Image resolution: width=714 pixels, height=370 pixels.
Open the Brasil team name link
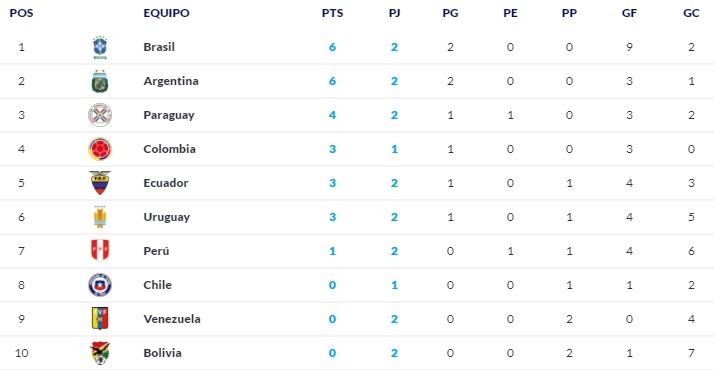(159, 47)
